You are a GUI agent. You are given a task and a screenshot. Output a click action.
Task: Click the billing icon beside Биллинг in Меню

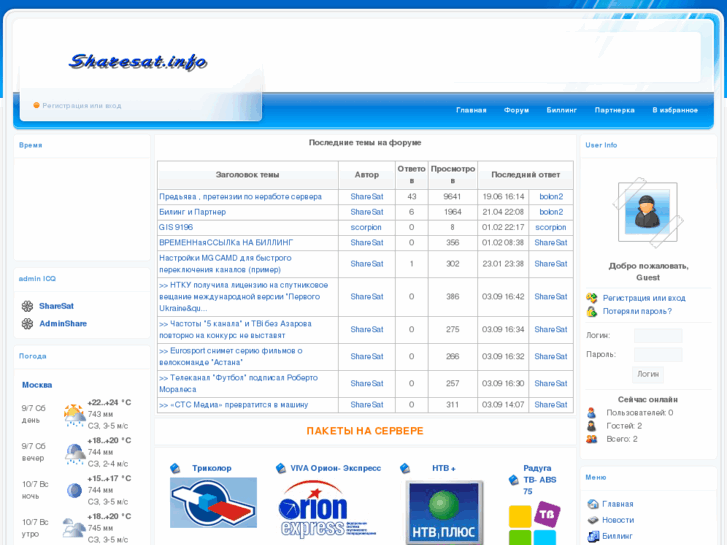click(x=593, y=536)
